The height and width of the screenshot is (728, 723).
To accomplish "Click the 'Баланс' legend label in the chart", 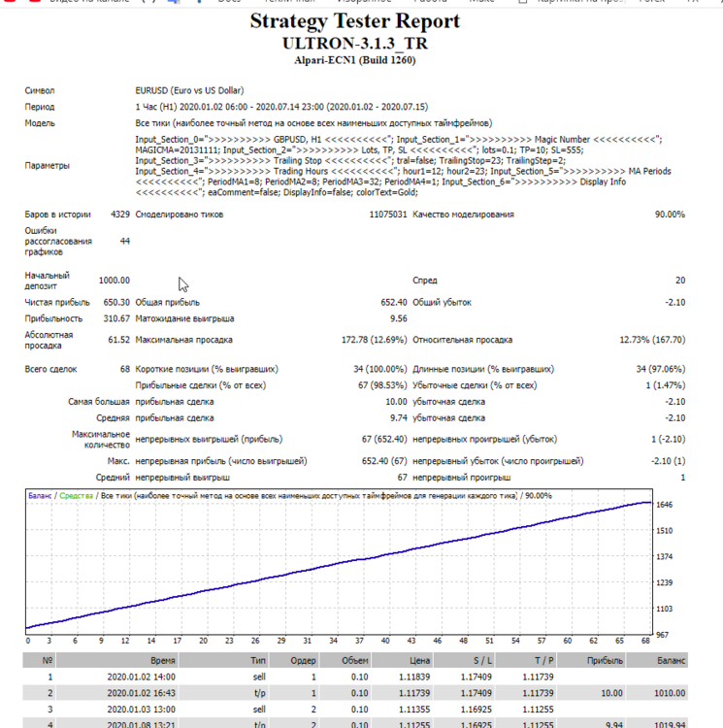I will click(x=40, y=496).
